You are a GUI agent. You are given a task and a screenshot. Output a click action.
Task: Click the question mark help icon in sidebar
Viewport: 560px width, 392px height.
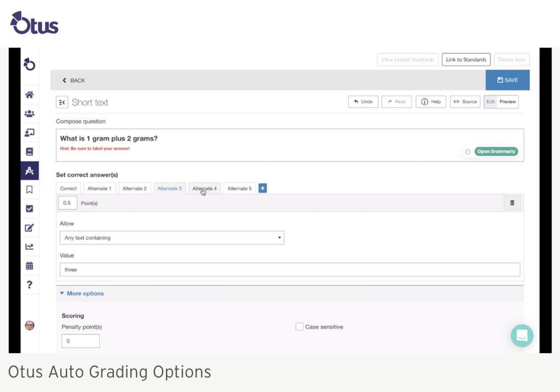tap(29, 284)
